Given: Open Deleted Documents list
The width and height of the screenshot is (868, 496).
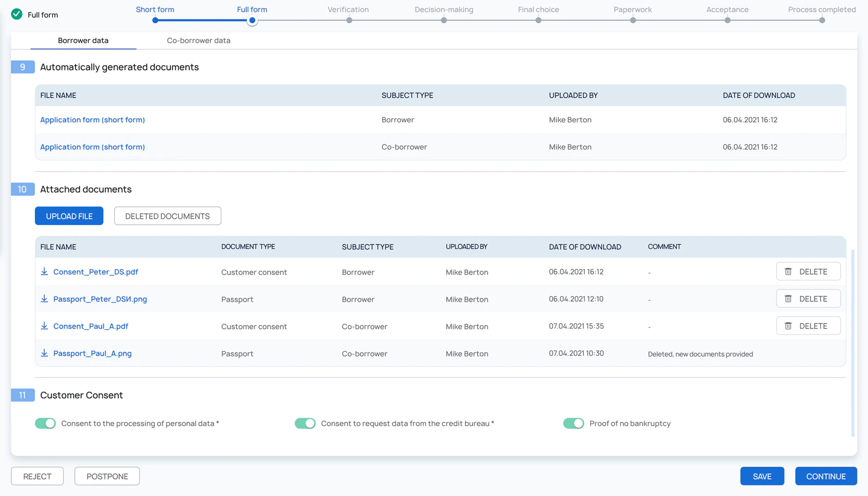Looking at the screenshot, I should coord(167,216).
